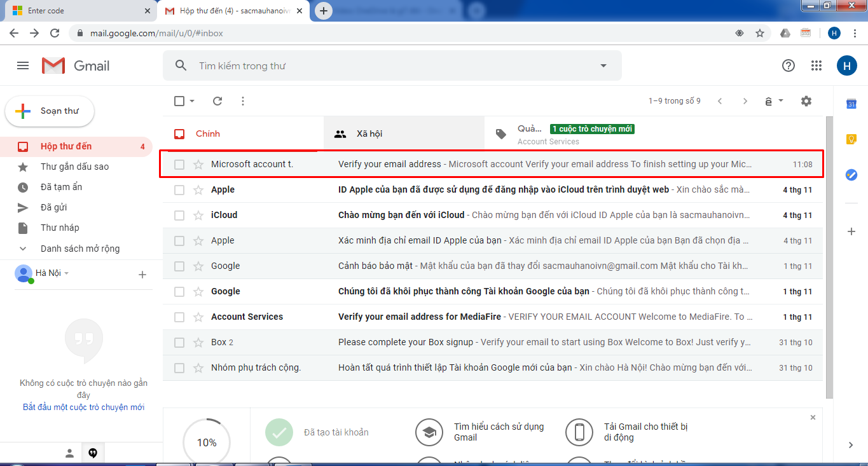Tick checkbox for iCloud email
The width and height of the screenshot is (868, 466).
tap(179, 216)
